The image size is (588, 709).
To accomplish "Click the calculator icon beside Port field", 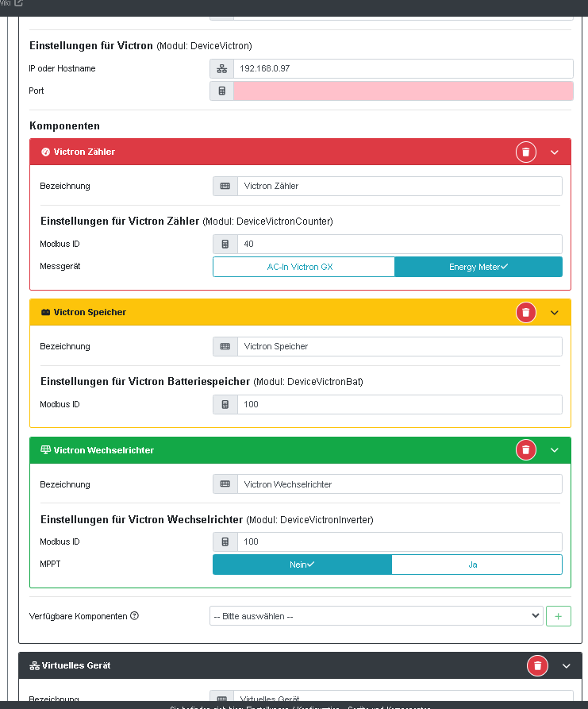I will coord(222,91).
